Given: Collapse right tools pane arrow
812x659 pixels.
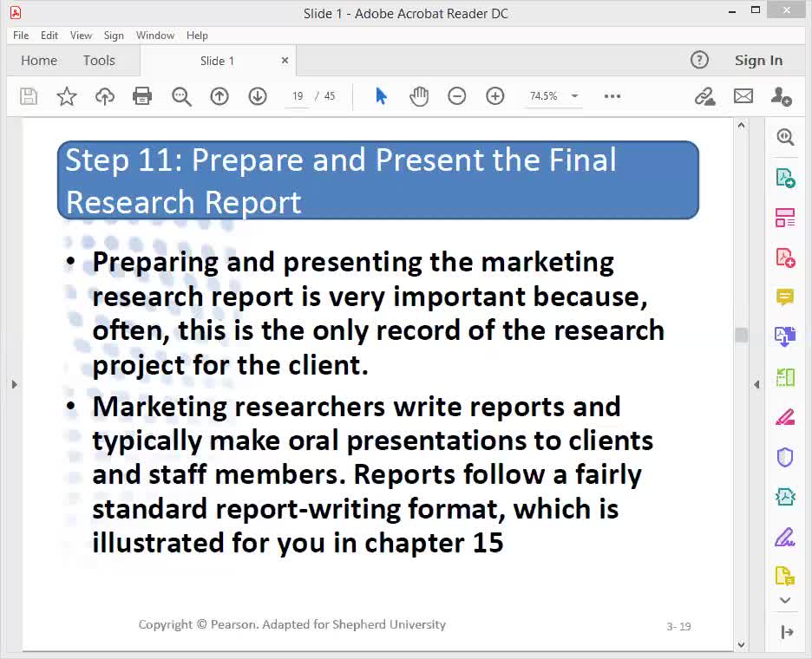Looking at the screenshot, I should click(756, 384).
